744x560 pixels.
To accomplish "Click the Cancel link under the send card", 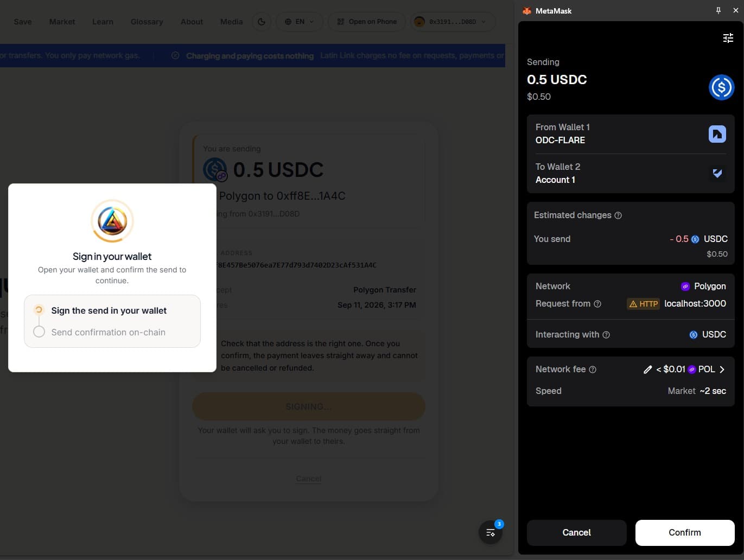I will 309,479.
